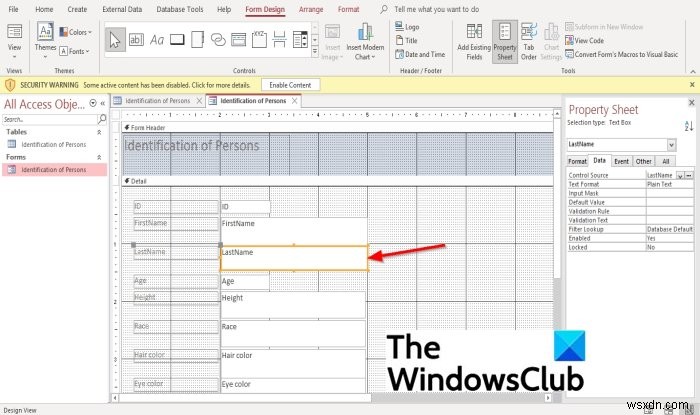Switch to the Home ribbon tab
Image resolution: width=700 pixels, height=415 pixels.
[x=44, y=9]
